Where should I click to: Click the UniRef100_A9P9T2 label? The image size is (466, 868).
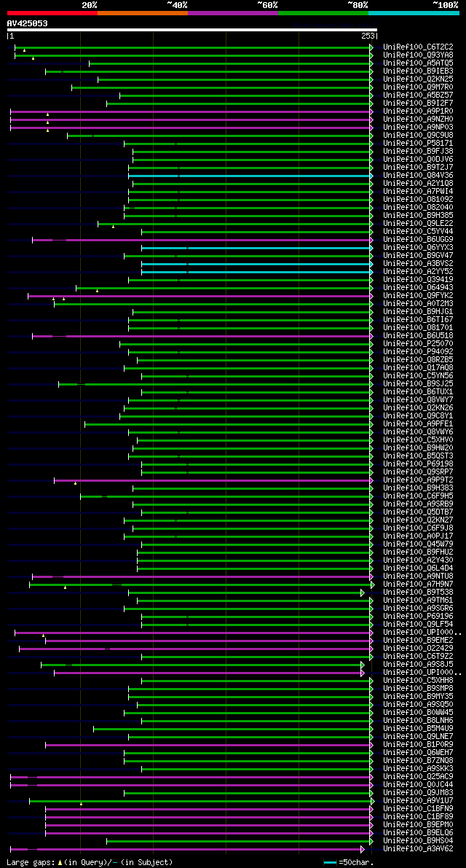[418, 480]
